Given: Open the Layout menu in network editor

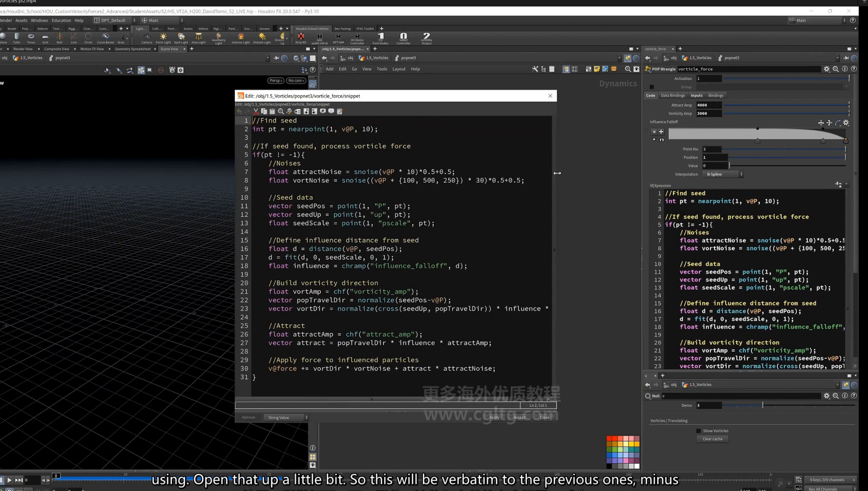Looking at the screenshot, I should point(399,69).
